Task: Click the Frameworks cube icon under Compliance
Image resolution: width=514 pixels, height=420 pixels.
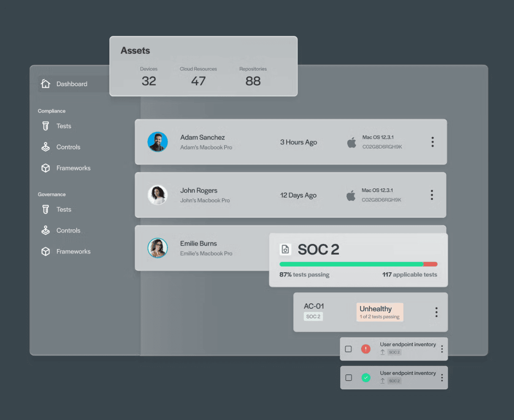Action: pos(46,168)
